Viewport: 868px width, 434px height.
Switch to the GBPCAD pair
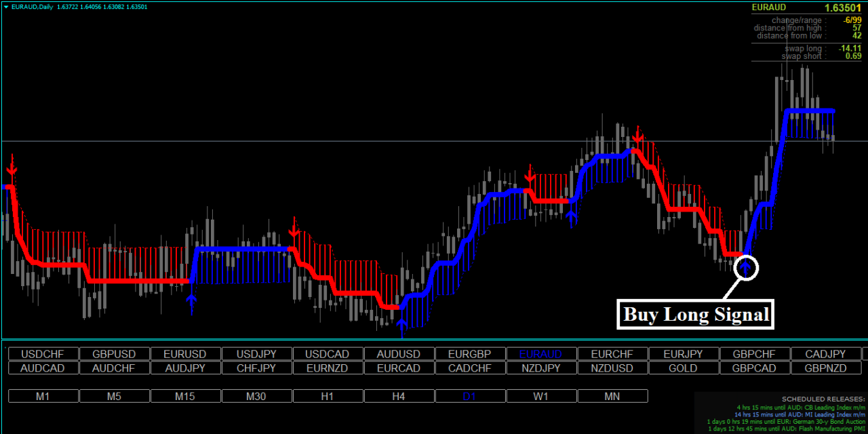(755, 368)
